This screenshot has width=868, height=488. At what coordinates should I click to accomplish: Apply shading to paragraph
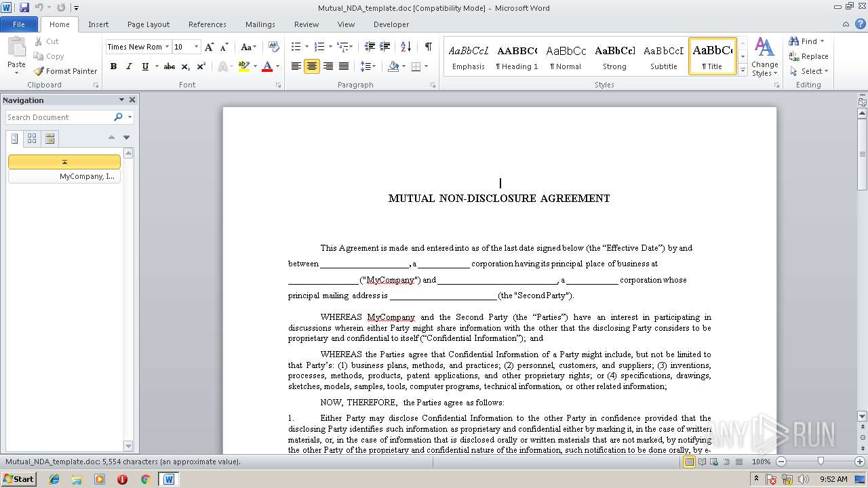393,66
